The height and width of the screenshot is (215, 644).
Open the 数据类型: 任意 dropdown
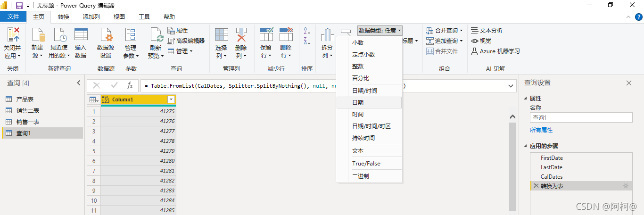380,30
